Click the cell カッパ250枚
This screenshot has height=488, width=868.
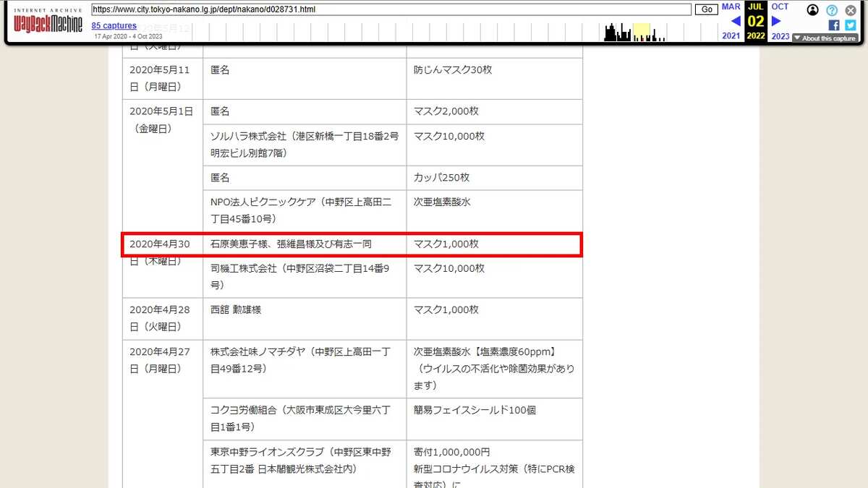(494, 178)
